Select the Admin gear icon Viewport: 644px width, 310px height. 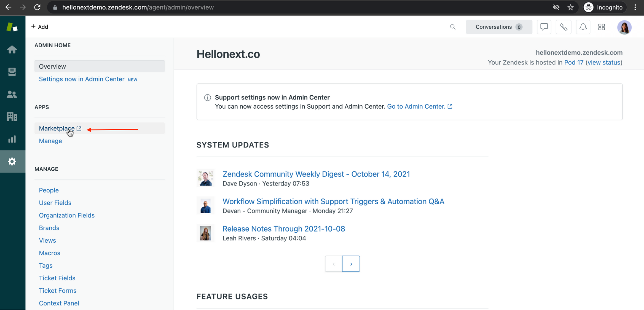pos(12,161)
